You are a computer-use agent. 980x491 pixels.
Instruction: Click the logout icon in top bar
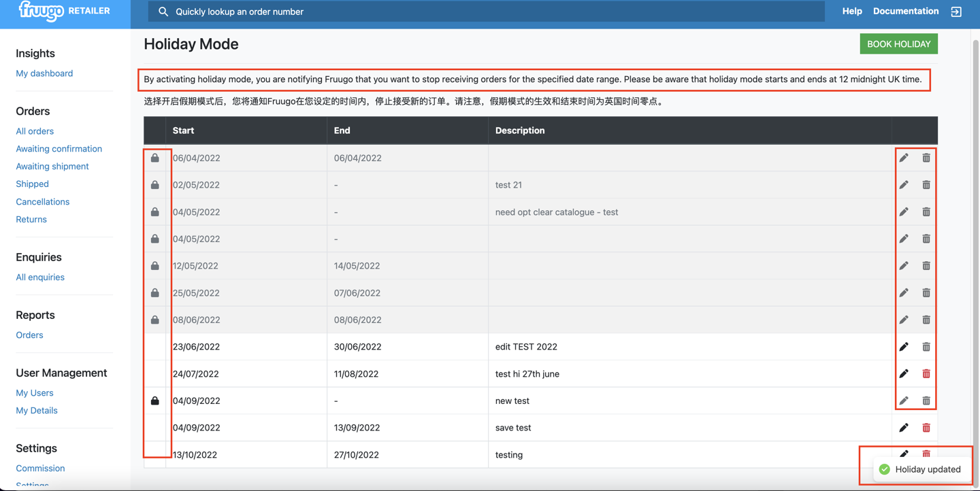[x=956, y=12]
